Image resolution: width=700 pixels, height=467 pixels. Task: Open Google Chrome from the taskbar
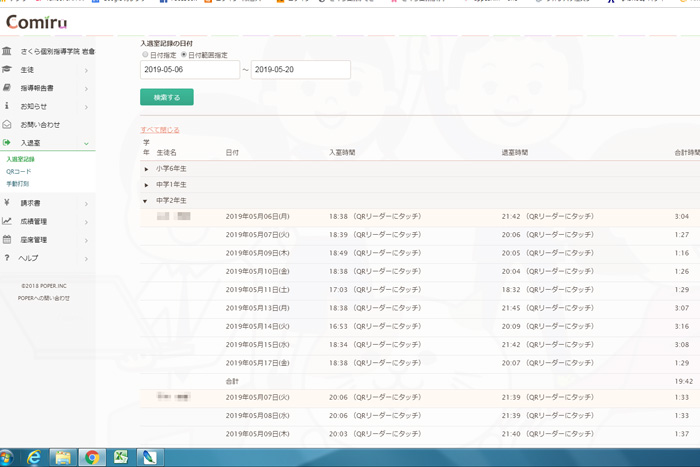92,457
